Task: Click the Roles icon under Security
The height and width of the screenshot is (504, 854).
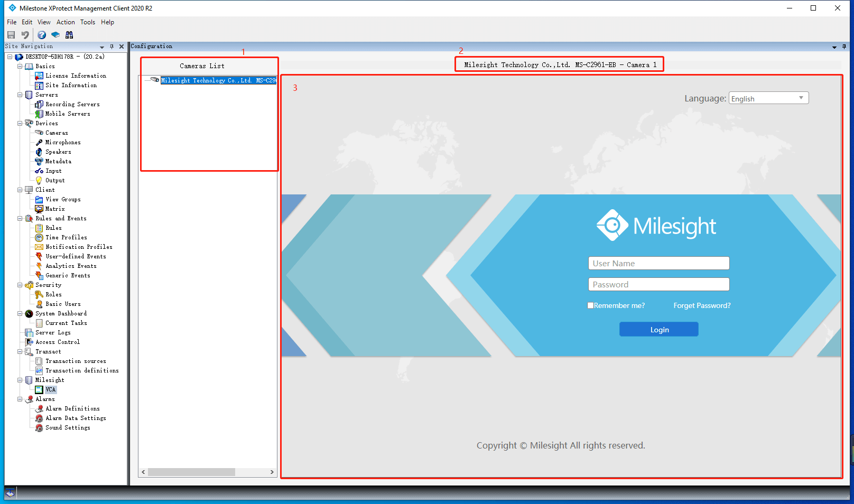Action: pos(39,295)
